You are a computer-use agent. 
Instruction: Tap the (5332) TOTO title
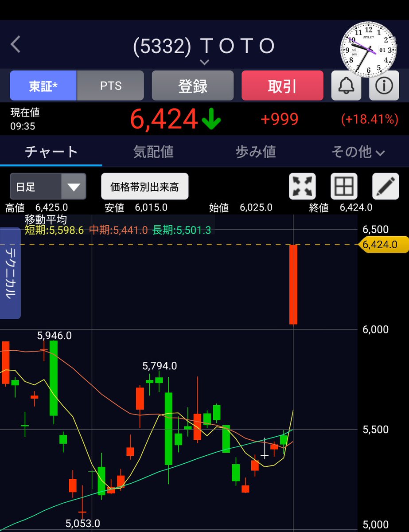click(x=204, y=46)
